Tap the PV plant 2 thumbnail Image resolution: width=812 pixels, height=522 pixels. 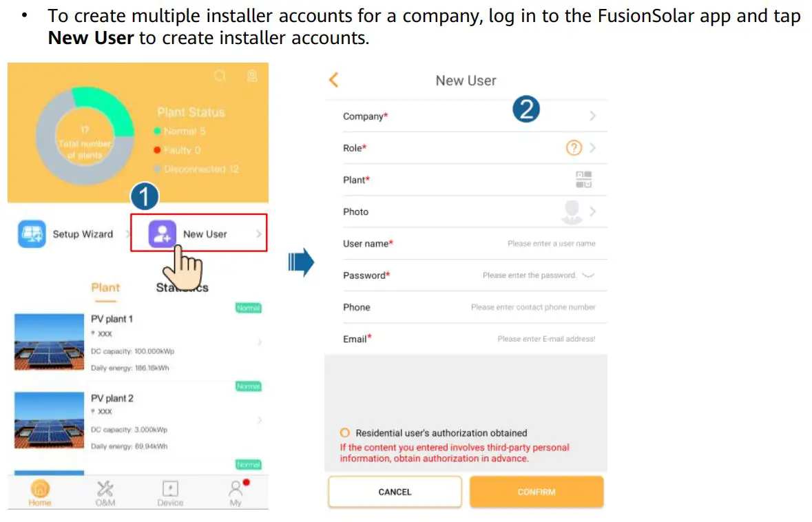[49, 420]
